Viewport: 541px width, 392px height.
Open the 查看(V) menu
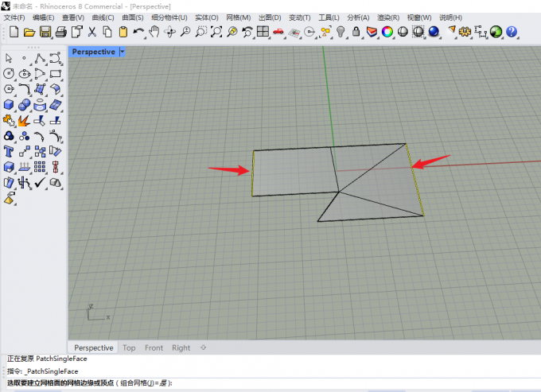click(73, 17)
